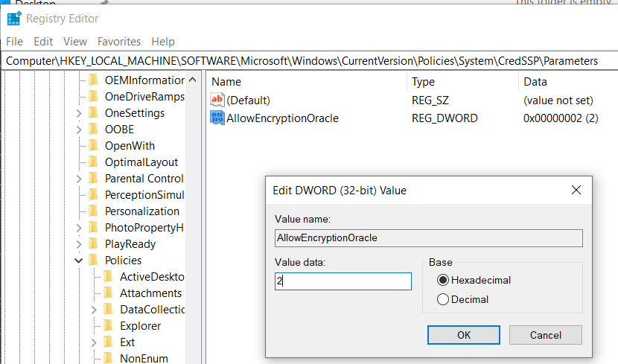Click the Parental Controls folder icon
The height and width of the screenshot is (364, 618).
point(93,179)
